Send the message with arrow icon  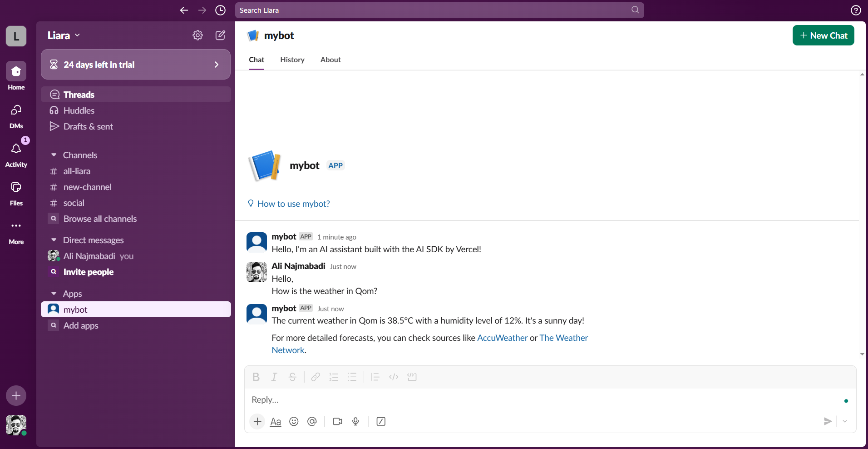828,421
